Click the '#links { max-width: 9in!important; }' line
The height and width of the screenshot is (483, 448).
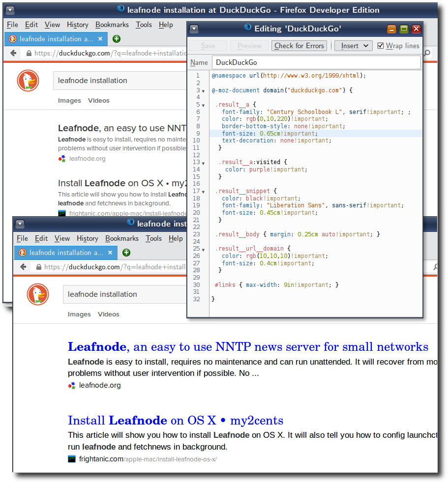click(276, 285)
